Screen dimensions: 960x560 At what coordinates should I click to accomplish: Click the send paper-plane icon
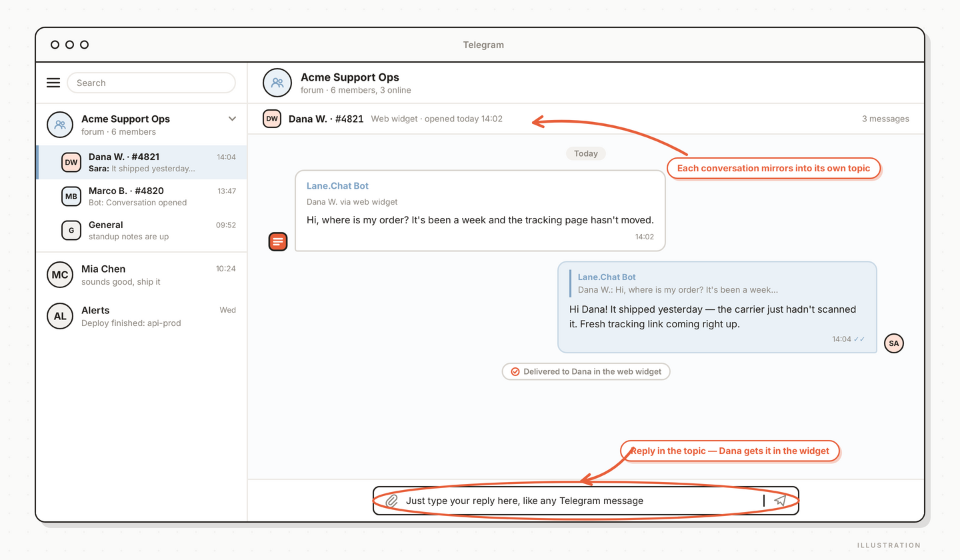point(780,501)
